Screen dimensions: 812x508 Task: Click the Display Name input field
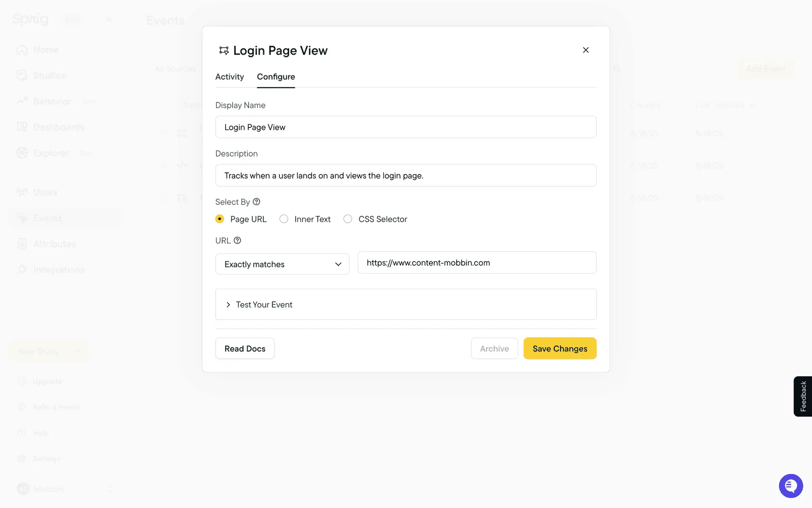pyautogui.click(x=406, y=127)
